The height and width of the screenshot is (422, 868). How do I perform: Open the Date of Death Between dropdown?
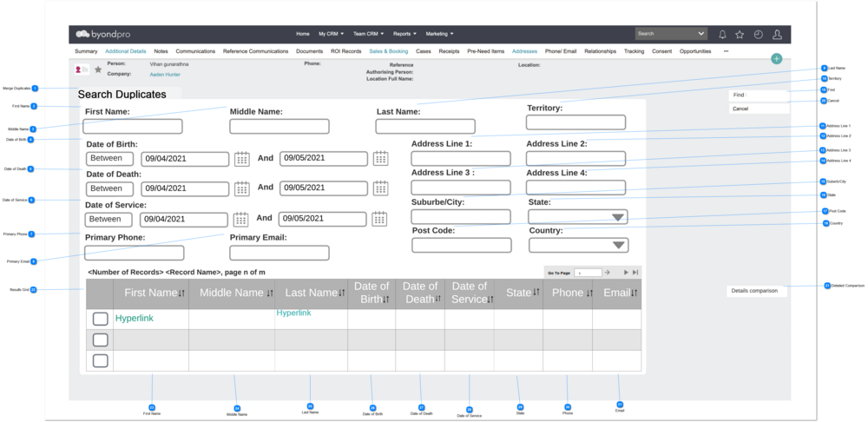pos(109,188)
